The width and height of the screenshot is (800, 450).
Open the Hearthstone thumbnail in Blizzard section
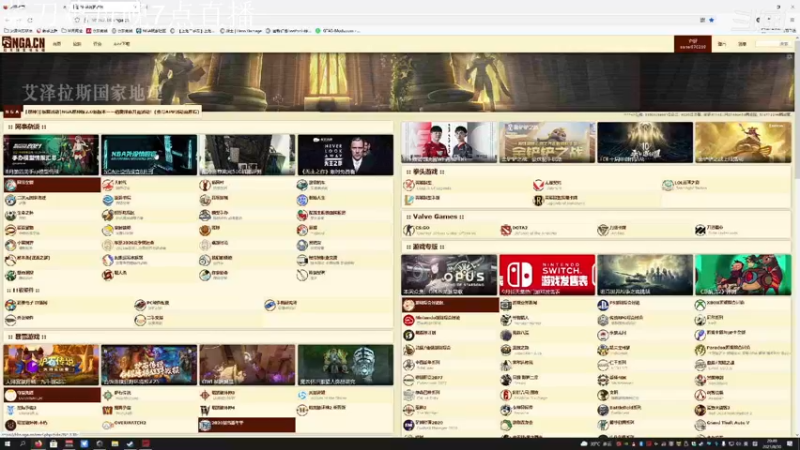51,365
